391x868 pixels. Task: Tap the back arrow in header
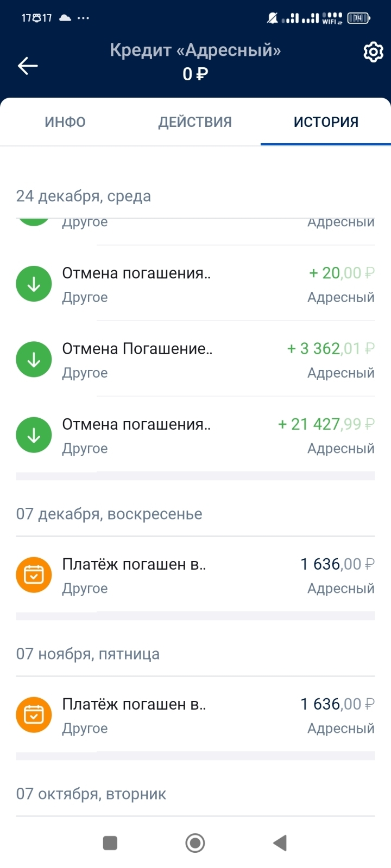coord(28,66)
